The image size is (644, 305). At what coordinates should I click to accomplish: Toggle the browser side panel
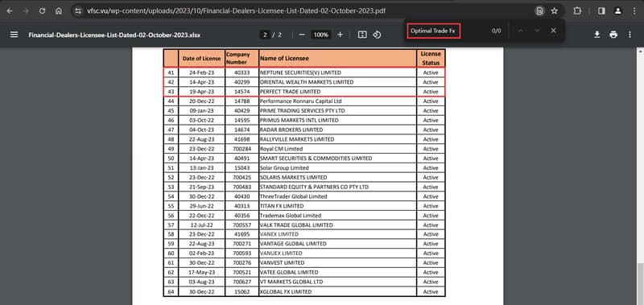tap(601, 11)
